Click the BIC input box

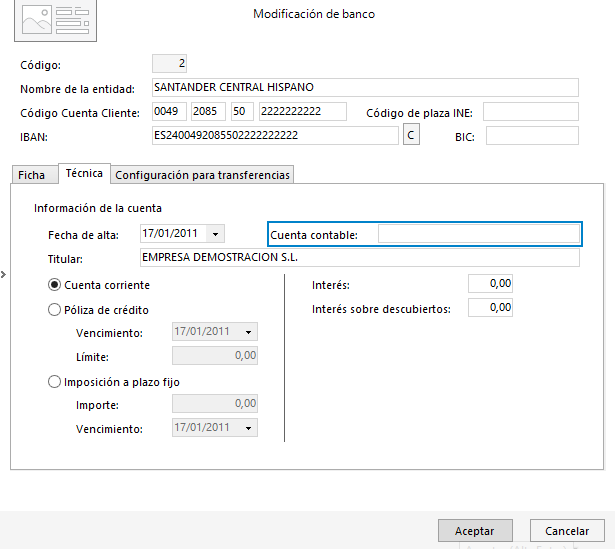pyautogui.click(x=532, y=135)
